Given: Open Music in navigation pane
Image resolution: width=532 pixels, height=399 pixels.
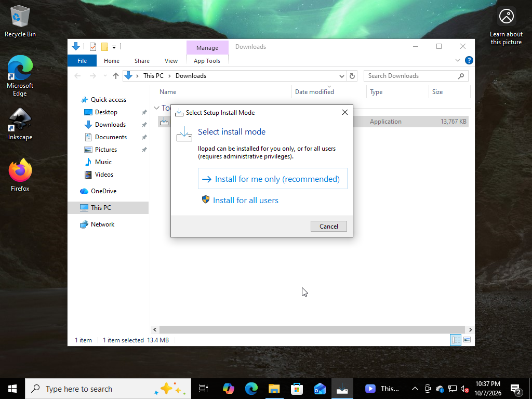Looking at the screenshot, I should point(103,162).
